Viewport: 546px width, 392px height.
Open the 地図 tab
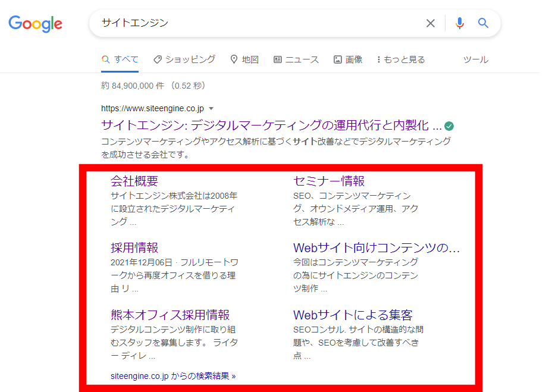tap(244, 59)
